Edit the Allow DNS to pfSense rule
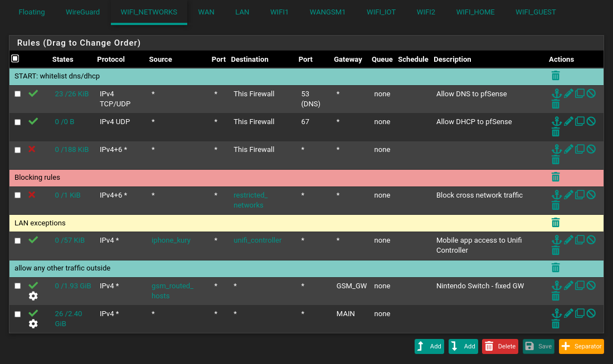 coord(568,94)
